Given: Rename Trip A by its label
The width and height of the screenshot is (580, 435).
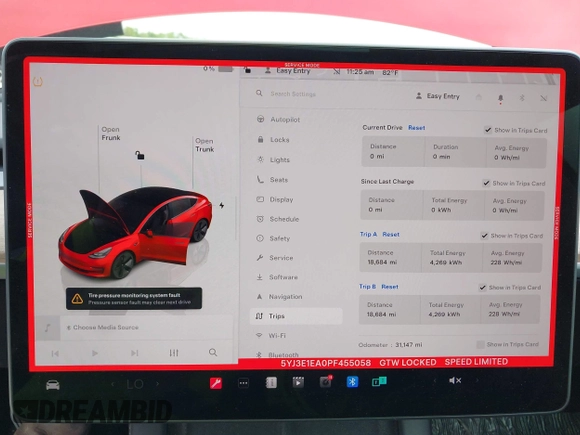Looking at the screenshot, I should point(368,234).
